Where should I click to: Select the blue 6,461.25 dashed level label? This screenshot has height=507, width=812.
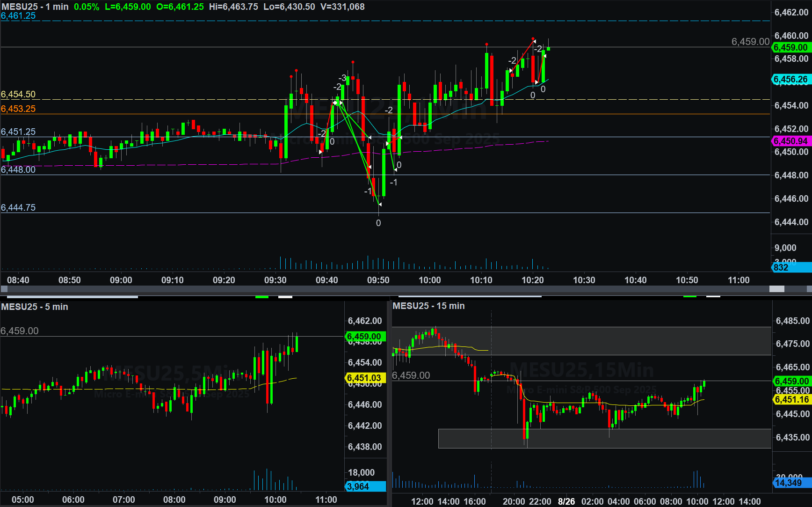click(x=18, y=15)
